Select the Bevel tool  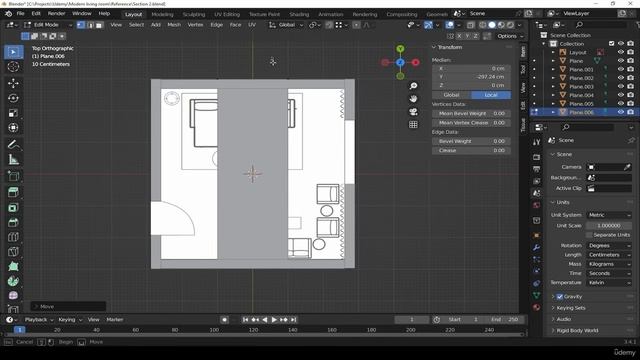[x=13, y=222]
